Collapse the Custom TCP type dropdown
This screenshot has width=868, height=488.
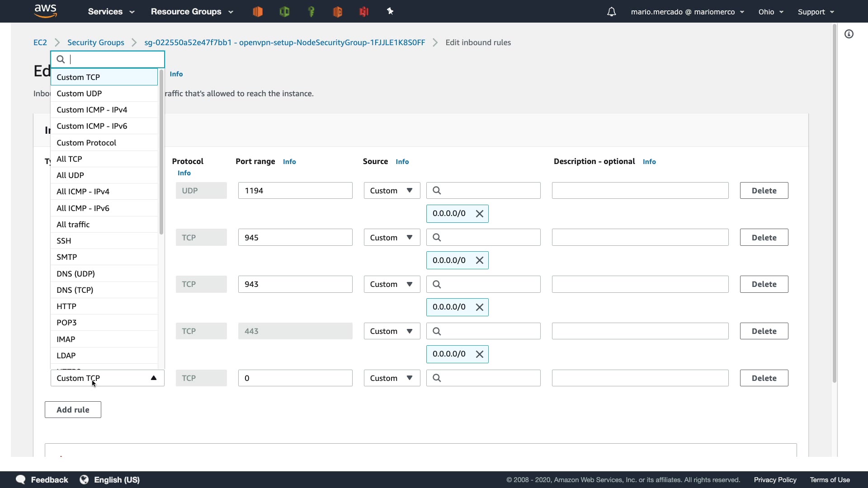point(153,378)
